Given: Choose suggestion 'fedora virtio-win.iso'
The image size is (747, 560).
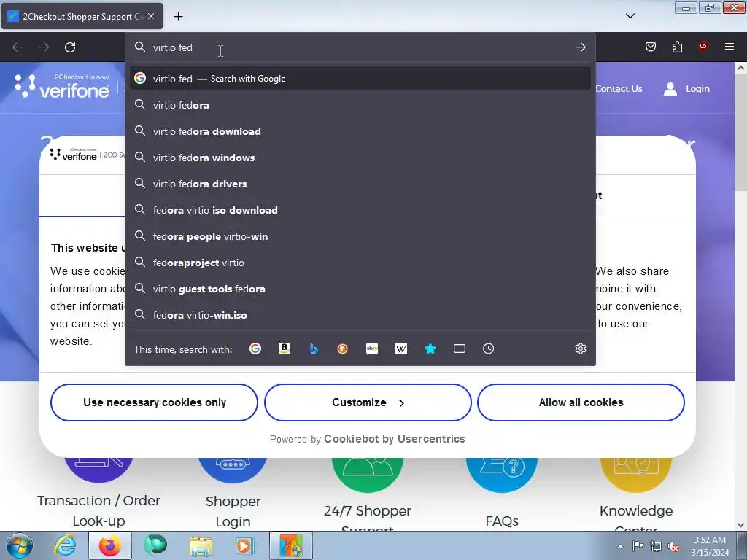Looking at the screenshot, I should [360, 315].
